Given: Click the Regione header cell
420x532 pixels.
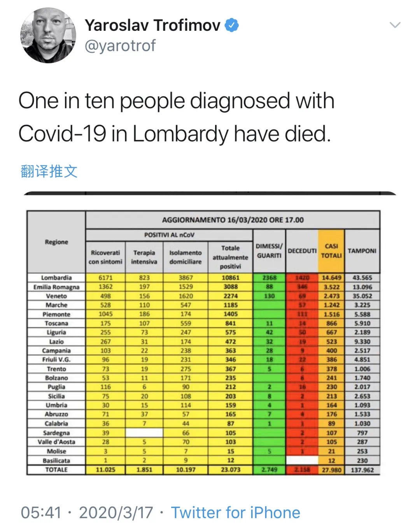Looking at the screenshot, I should (x=56, y=242).
